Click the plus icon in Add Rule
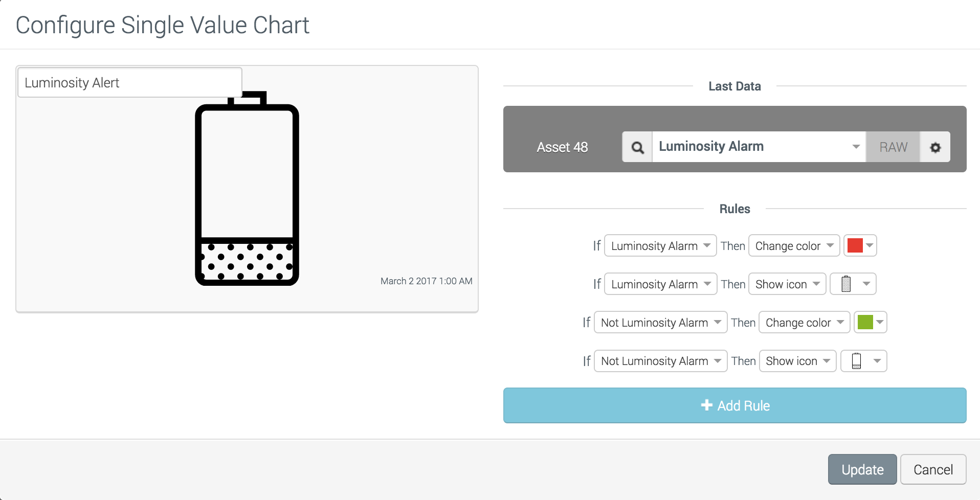Image resolution: width=980 pixels, height=500 pixels. pos(706,405)
